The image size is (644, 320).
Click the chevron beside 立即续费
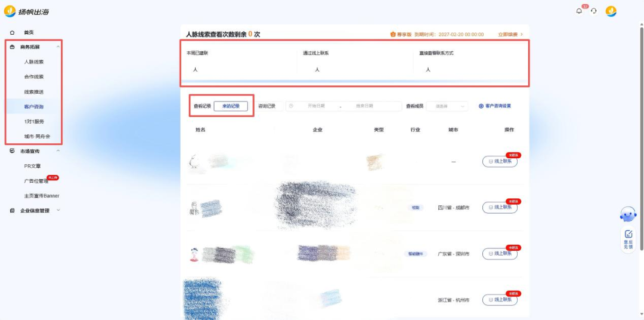tap(522, 35)
